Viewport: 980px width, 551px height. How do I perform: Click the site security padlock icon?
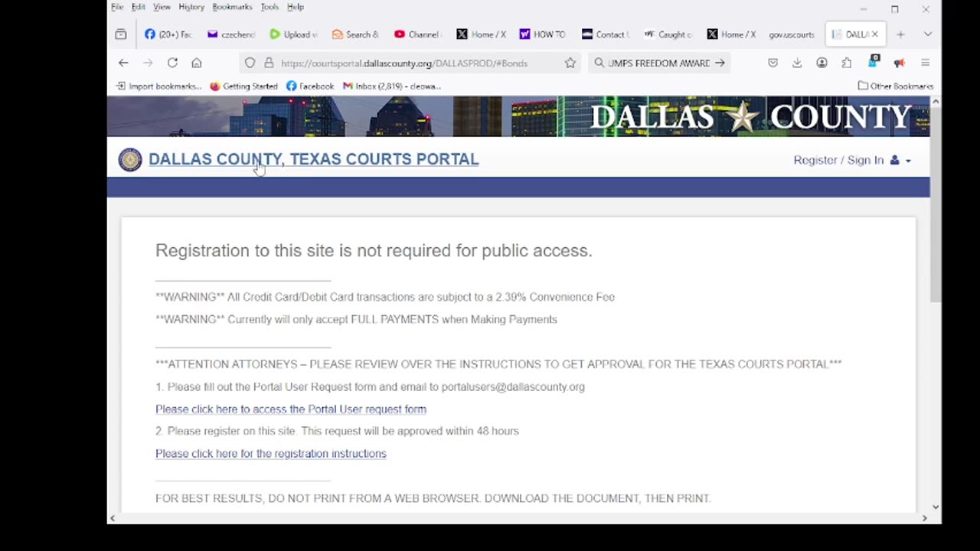pyautogui.click(x=268, y=63)
